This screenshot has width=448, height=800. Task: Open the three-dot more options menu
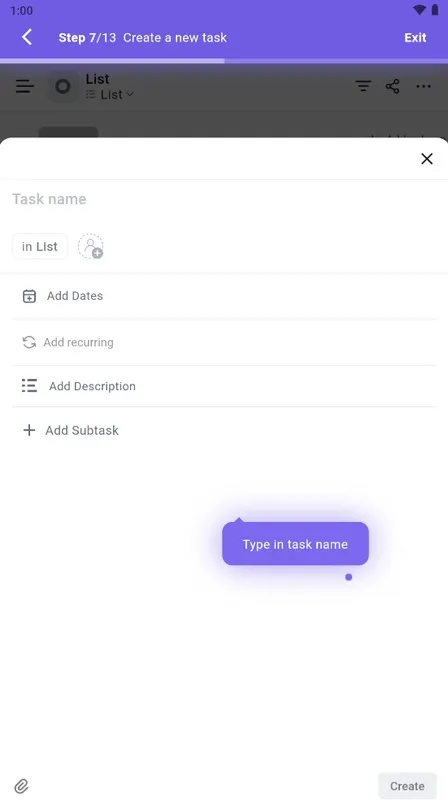click(x=424, y=86)
